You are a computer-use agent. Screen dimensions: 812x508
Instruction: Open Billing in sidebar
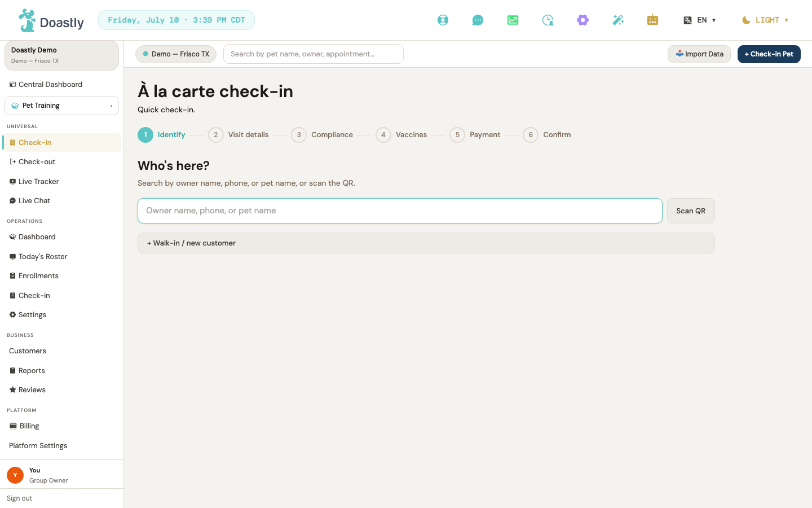62,426
